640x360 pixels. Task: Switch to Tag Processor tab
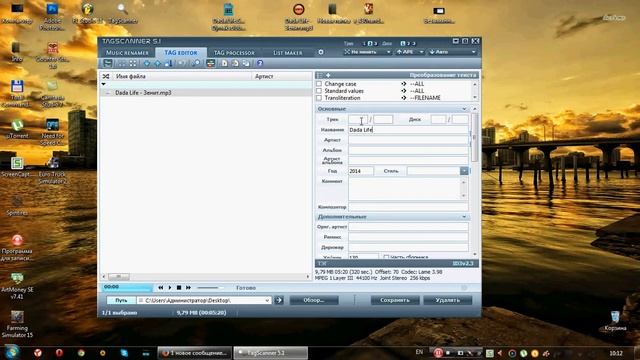[x=234, y=53]
